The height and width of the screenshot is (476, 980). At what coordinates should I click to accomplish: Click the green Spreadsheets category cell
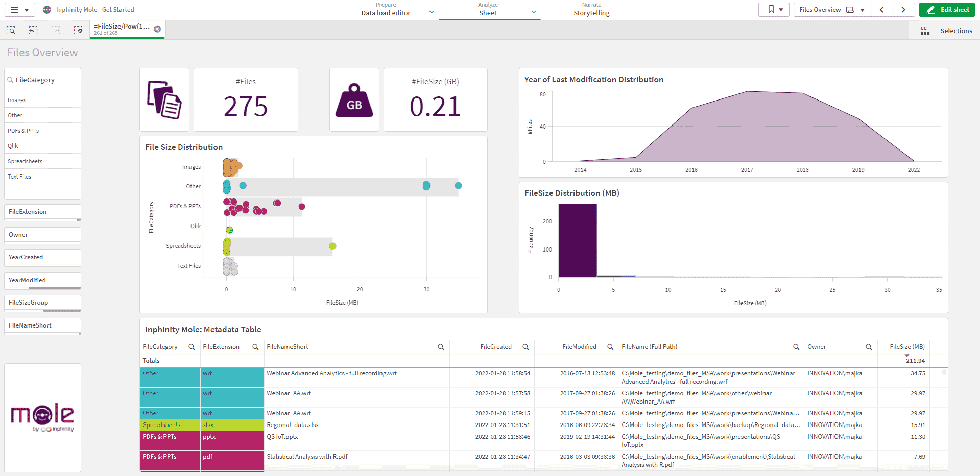pyautogui.click(x=170, y=425)
